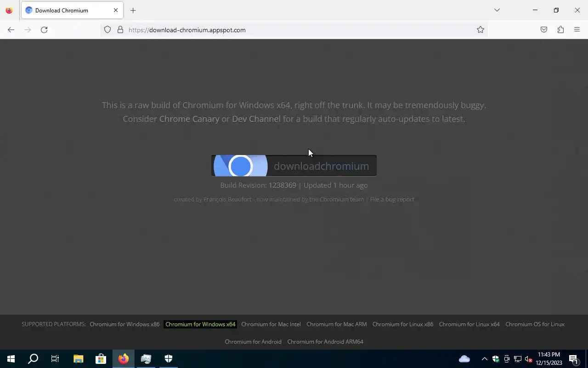Open the network tray icon
Screen dimensions: 588x368
[518, 359]
